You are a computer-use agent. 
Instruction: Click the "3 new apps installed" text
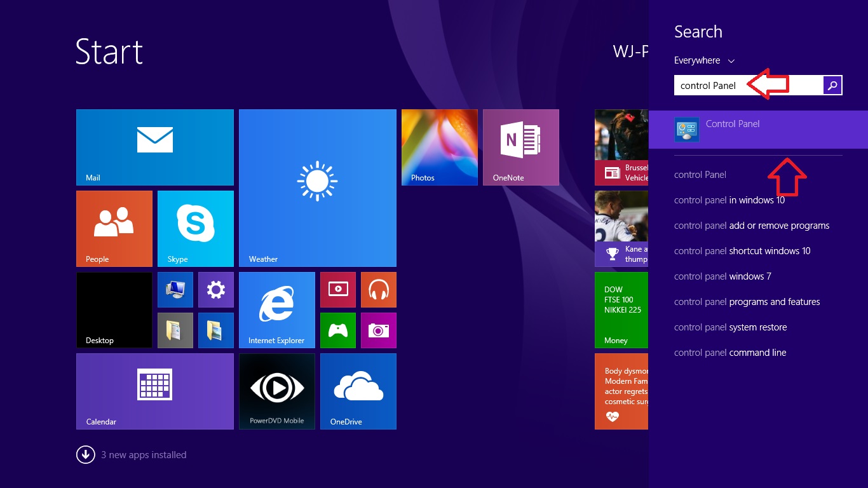tap(144, 455)
